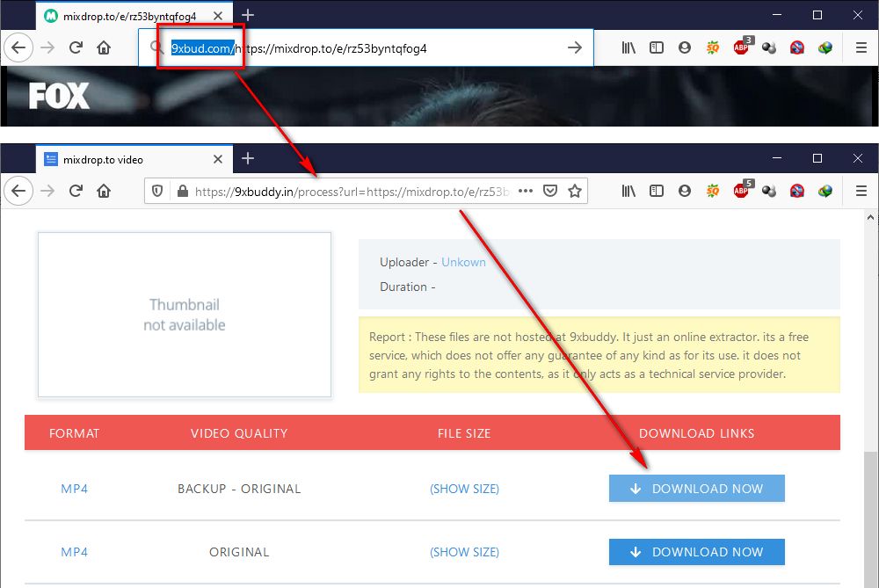Click Forward arrow in top browser window
This screenshot has width=879, height=588.
pos(47,47)
